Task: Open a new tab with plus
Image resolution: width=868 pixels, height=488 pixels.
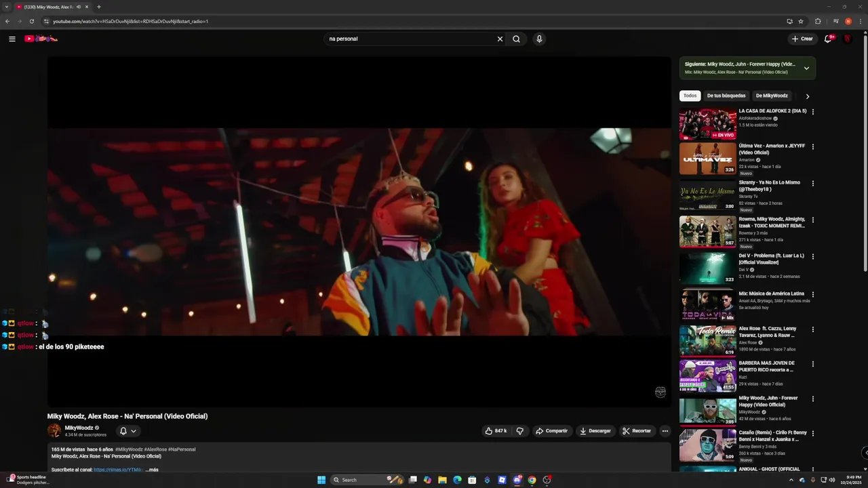Action: coord(99,7)
